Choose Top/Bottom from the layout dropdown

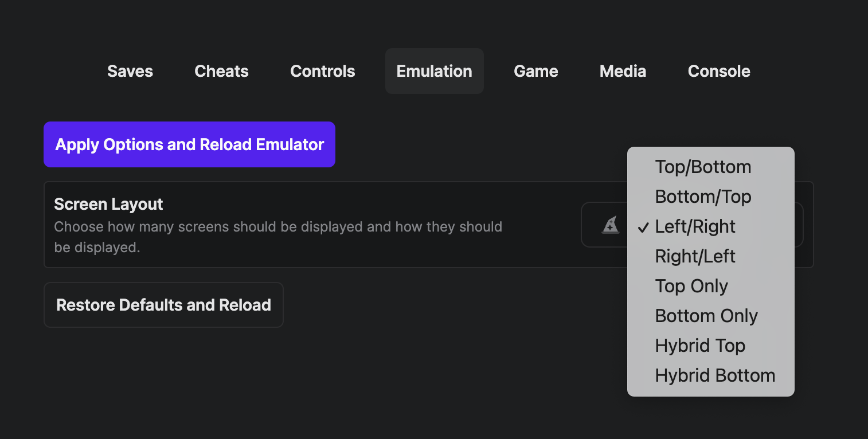coord(703,167)
